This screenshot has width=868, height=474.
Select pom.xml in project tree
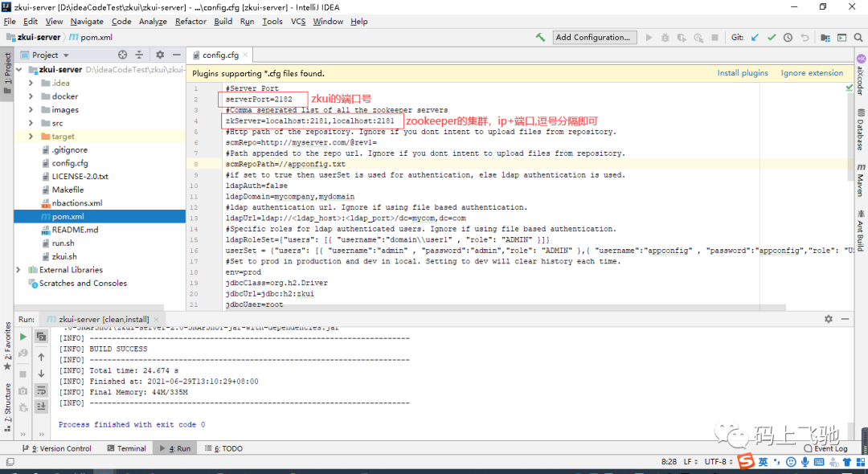pyautogui.click(x=100, y=216)
